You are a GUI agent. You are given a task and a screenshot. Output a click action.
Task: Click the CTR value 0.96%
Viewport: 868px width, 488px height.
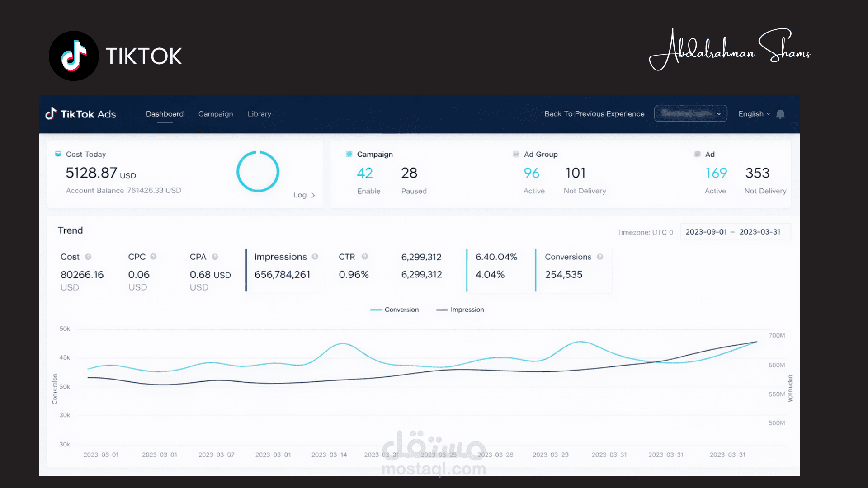coord(354,275)
